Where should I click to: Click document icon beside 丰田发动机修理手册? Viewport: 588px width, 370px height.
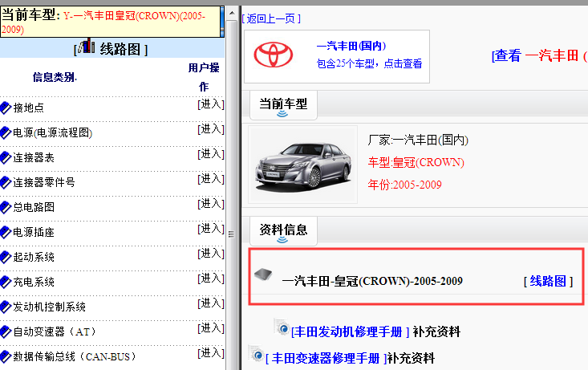pyautogui.click(x=282, y=327)
